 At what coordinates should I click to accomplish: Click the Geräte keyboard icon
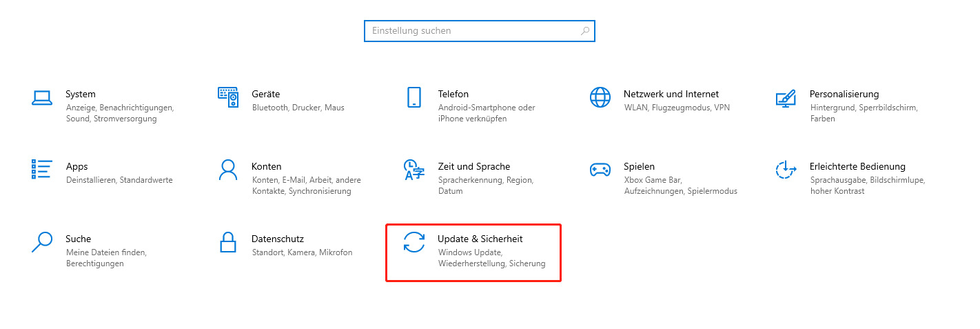pos(228,97)
